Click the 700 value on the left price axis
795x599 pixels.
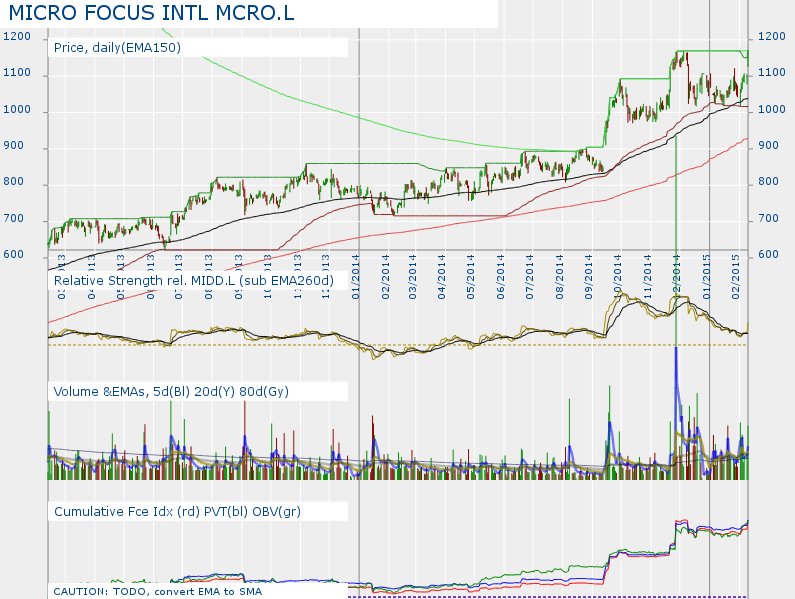point(14,219)
